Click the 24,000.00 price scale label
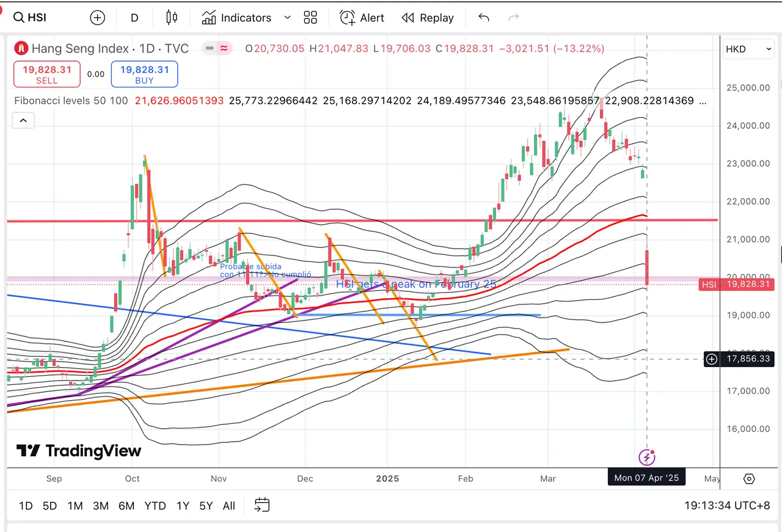Viewport: 782px width, 532px height. click(x=748, y=125)
